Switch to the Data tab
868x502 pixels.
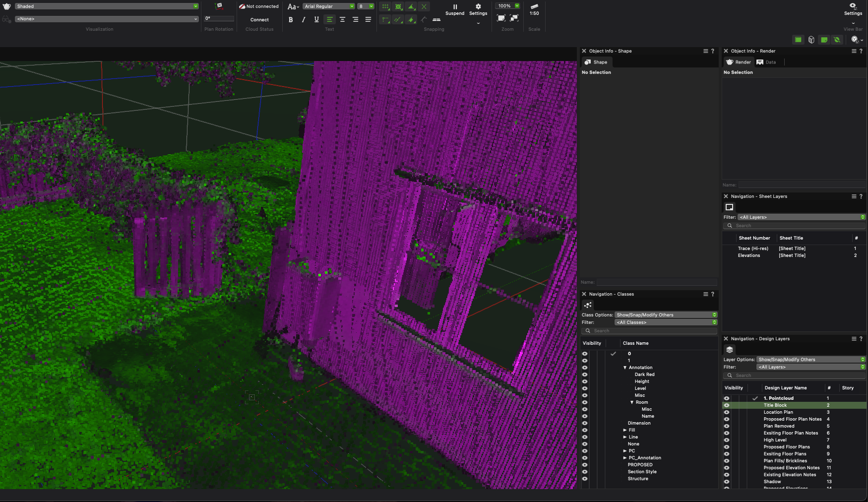[x=767, y=63]
